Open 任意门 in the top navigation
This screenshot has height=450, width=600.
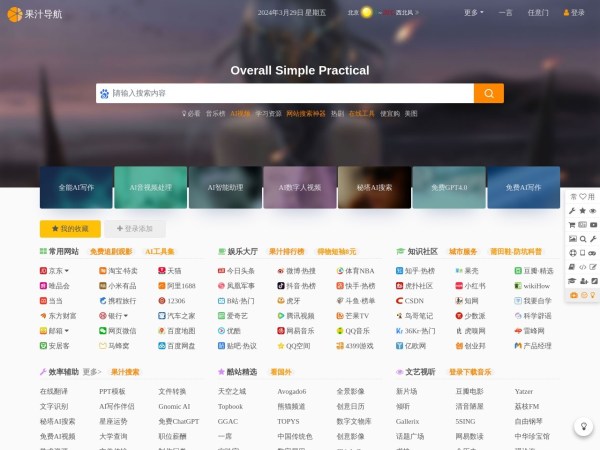point(538,13)
